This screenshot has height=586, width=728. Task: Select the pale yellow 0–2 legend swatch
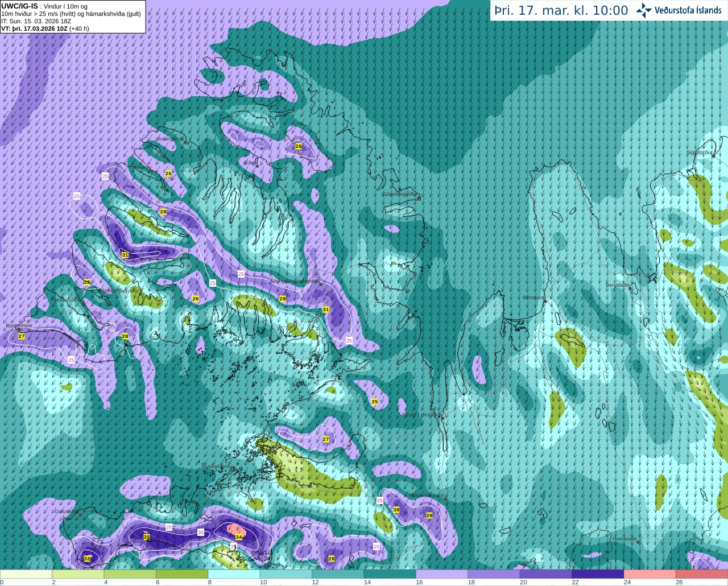(x=26, y=574)
